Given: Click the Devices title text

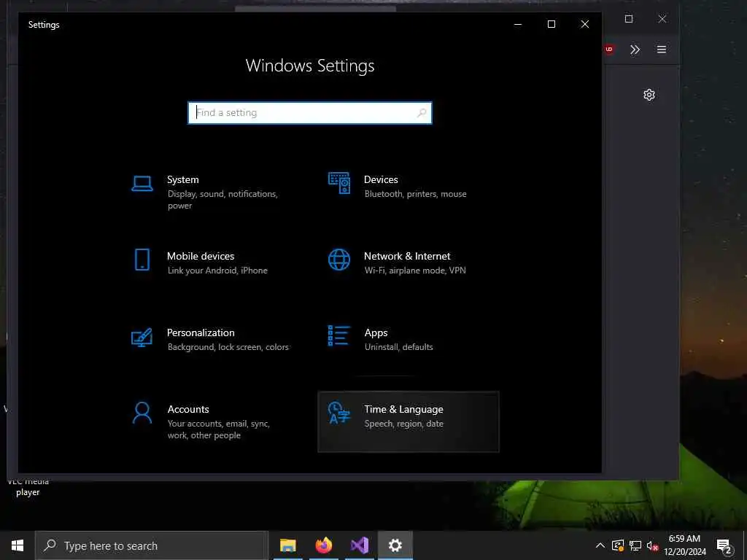Looking at the screenshot, I should click(x=381, y=179).
